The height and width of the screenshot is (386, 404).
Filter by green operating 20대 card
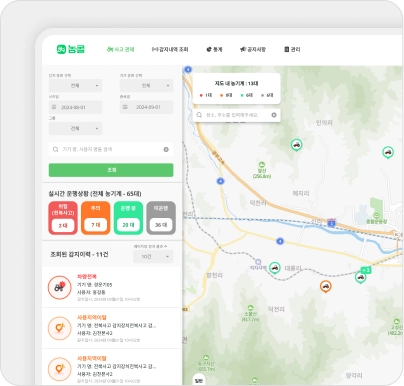[128, 218]
